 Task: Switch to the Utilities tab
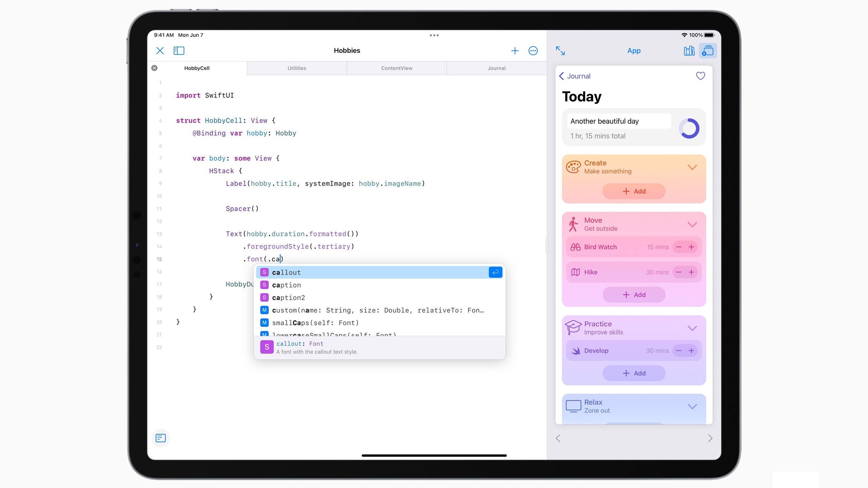click(297, 68)
